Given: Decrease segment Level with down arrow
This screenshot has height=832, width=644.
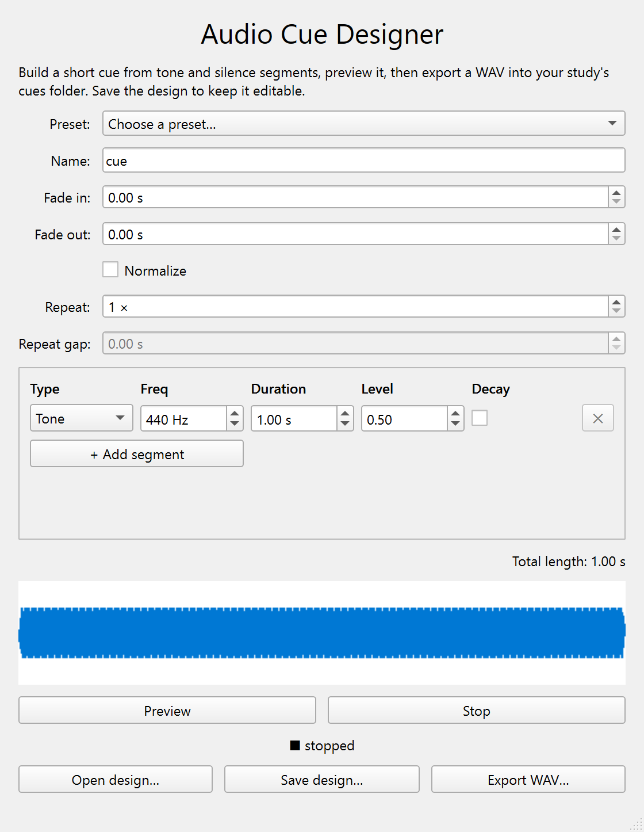Looking at the screenshot, I should tap(455, 424).
